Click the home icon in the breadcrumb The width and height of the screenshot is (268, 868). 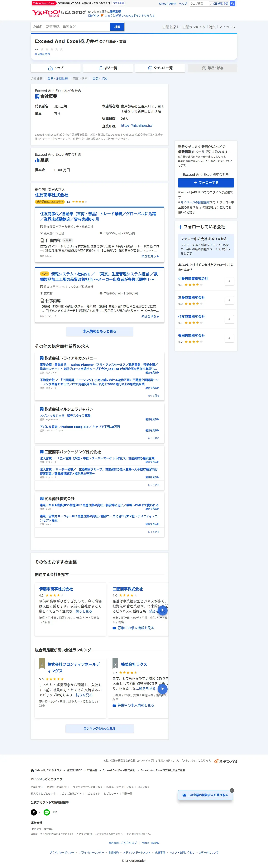pyautogui.click(x=32, y=770)
